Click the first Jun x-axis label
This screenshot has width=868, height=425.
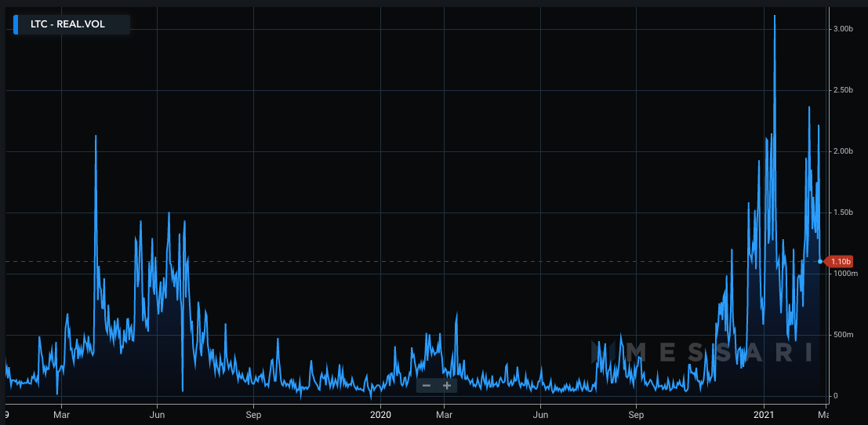click(x=158, y=414)
